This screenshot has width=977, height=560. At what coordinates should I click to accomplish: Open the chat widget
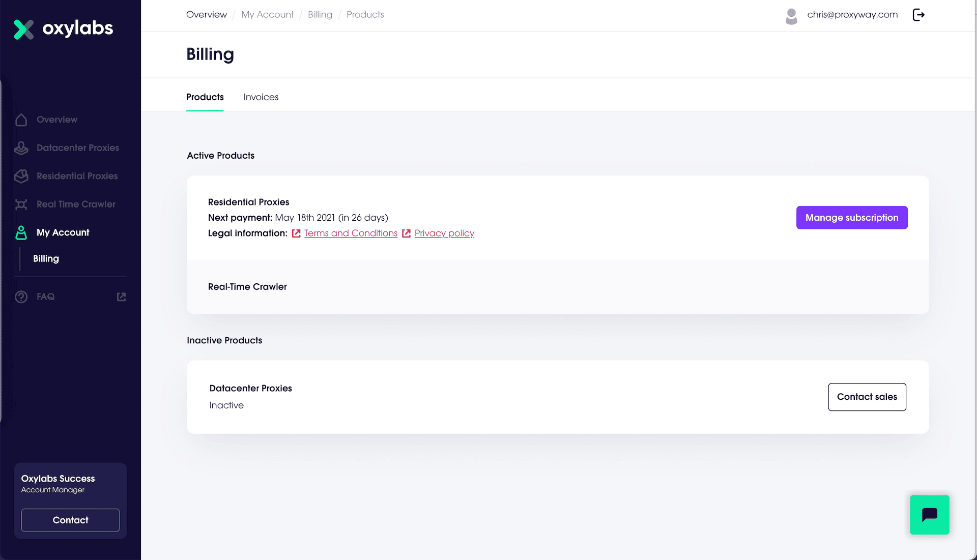929,514
